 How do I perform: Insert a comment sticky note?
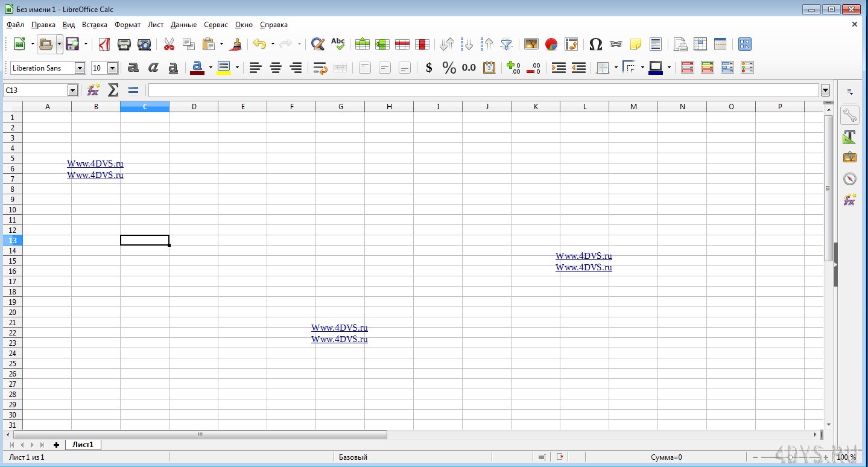pos(635,44)
